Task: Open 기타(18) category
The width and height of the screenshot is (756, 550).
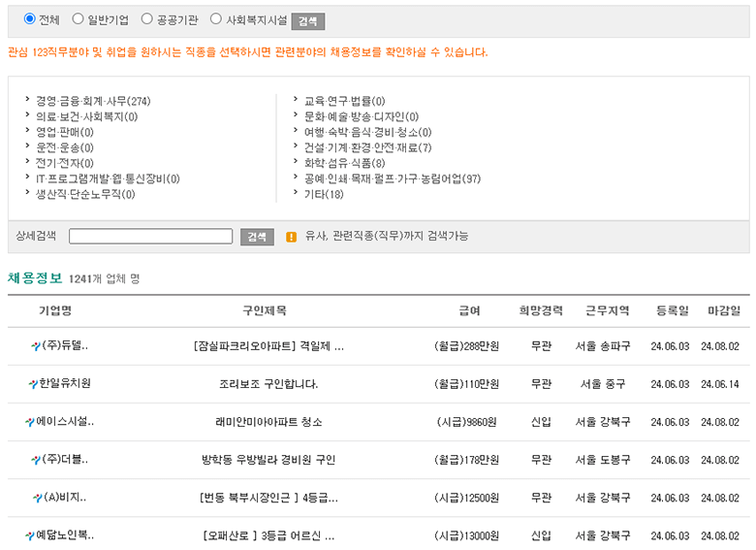Action: pyautogui.click(x=324, y=194)
